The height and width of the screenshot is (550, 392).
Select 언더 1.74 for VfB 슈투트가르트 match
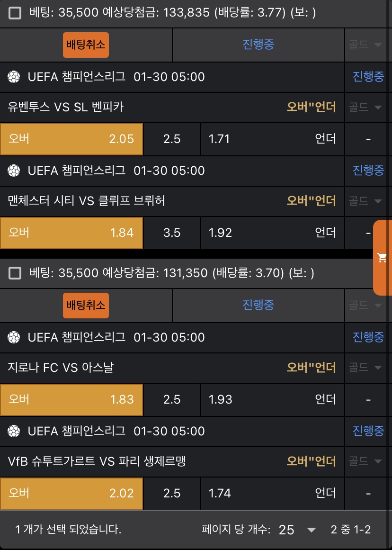[272, 493]
